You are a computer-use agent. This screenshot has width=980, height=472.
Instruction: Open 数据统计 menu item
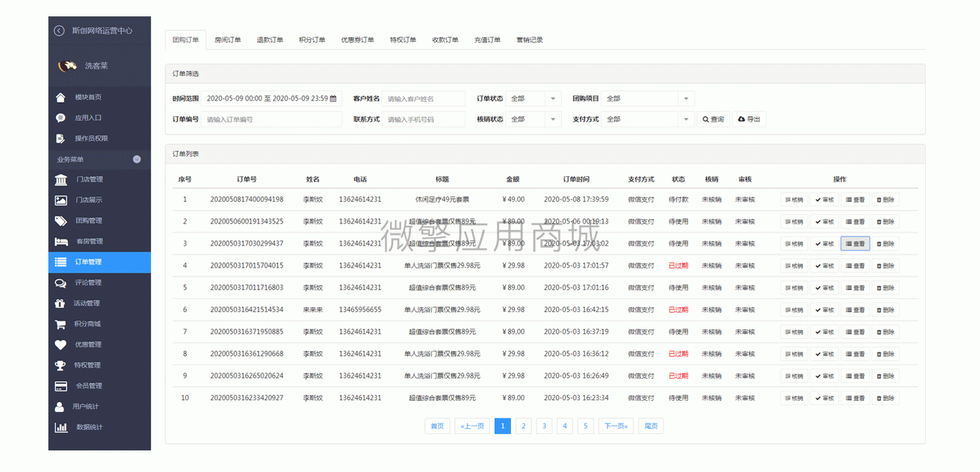pyautogui.click(x=99, y=427)
